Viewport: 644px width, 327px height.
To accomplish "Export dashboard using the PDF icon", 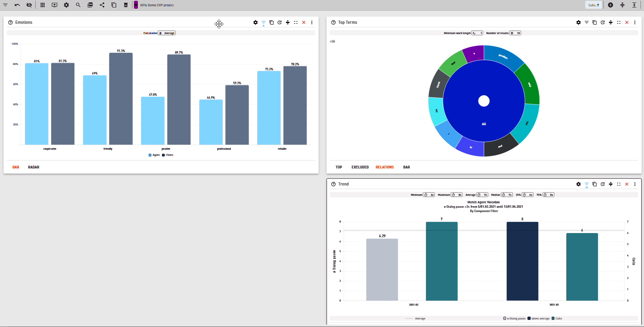I will (90, 5).
